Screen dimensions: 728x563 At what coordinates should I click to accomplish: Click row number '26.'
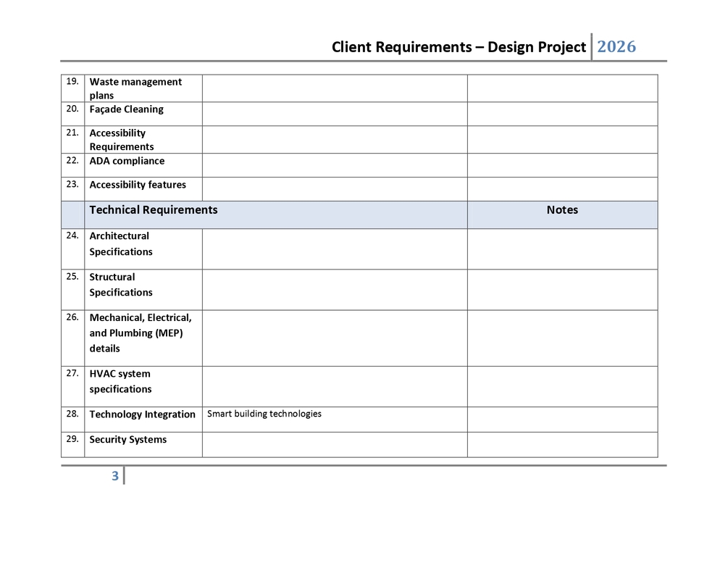72,317
